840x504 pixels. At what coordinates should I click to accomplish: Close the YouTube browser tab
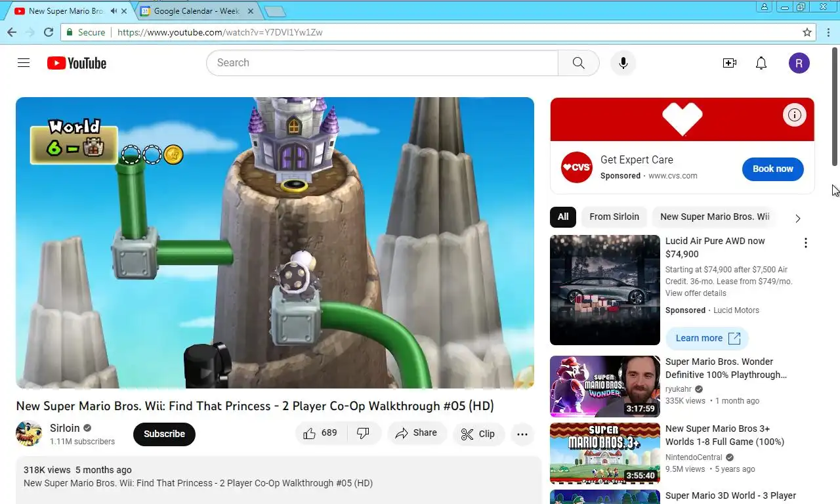124,11
